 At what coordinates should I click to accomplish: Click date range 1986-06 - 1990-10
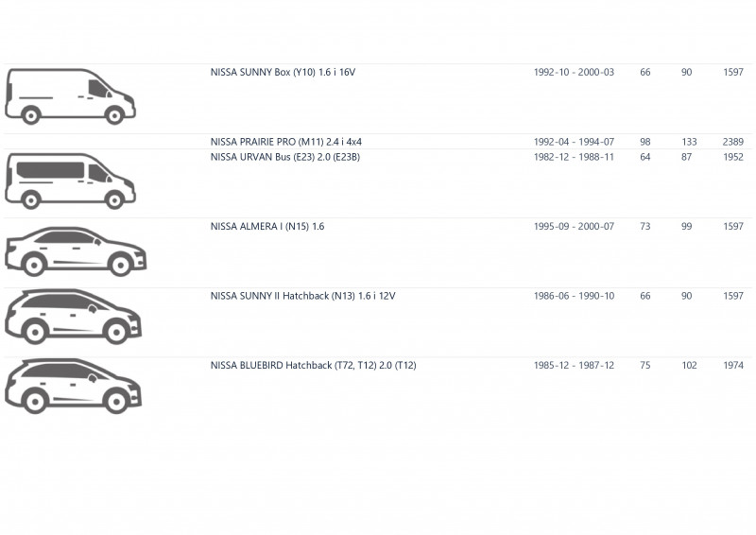point(574,296)
